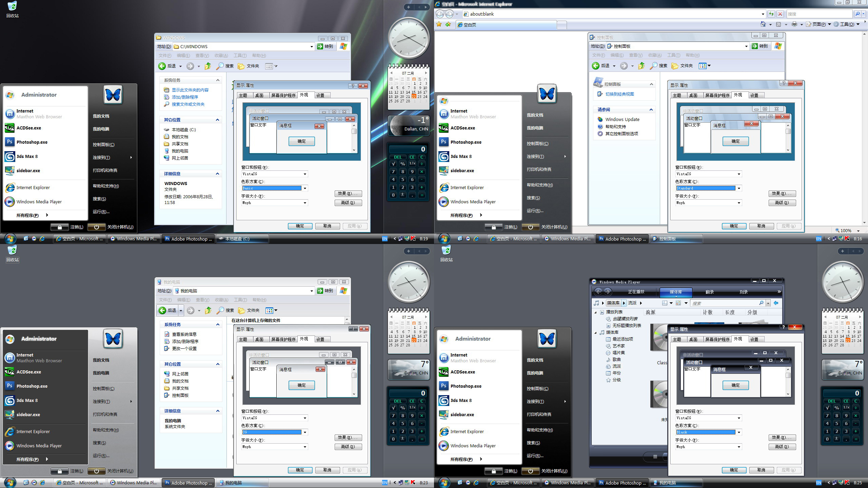Click the about:blank address field in IE

coord(610,14)
